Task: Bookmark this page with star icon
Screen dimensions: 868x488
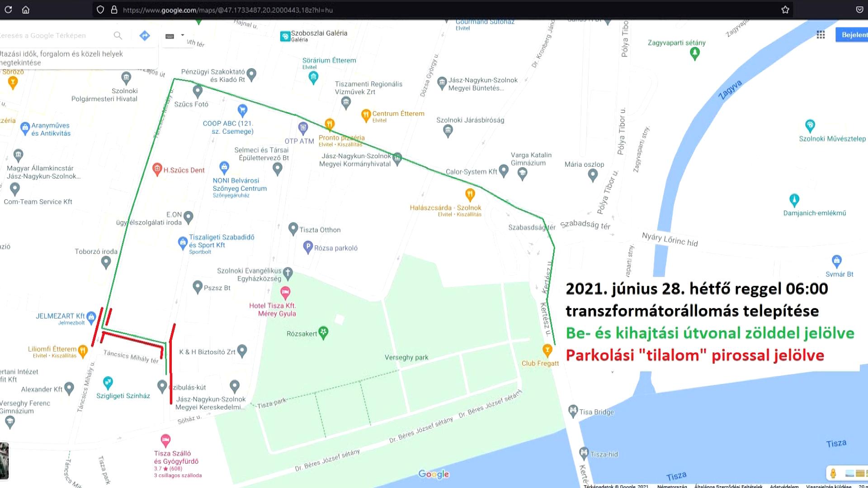Action: click(785, 9)
